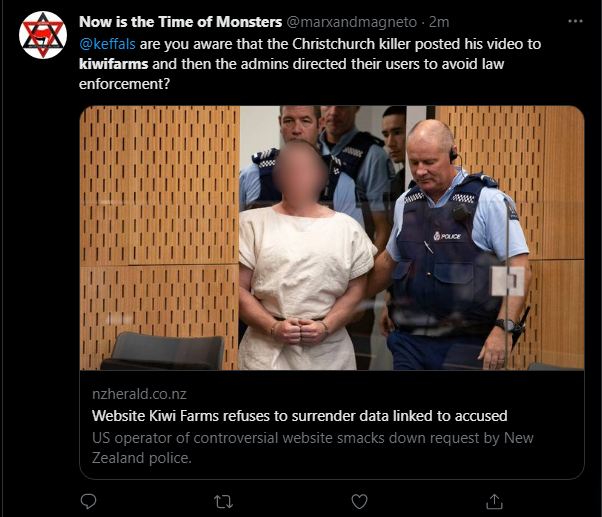602x517 pixels.
Task: Click the reply speech bubble icon
Action: point(88,501)
